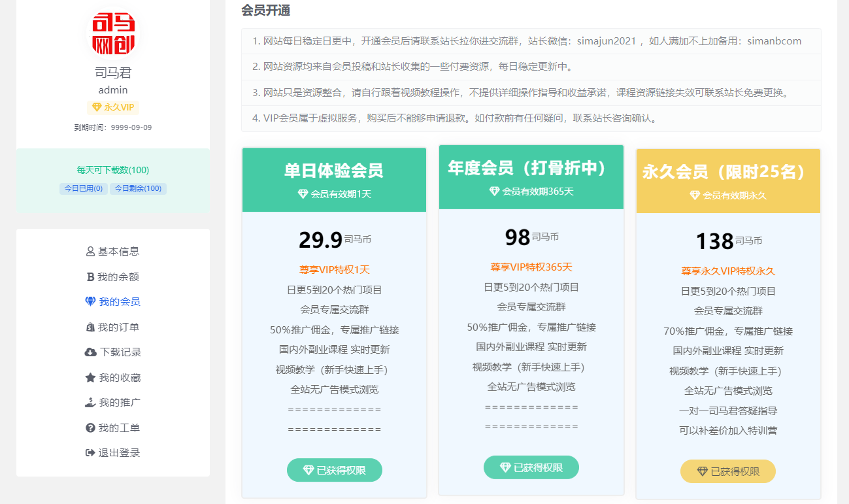
Task: Click the 我的会员 diamond icon
Action: (x=90, y=302)
